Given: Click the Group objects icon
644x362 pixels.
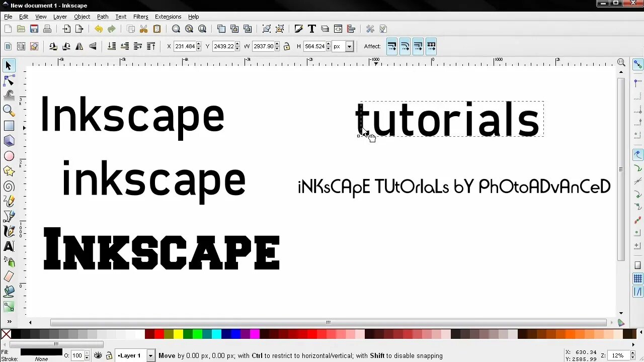Looking at the screenshot, I should tap(267, 29).
